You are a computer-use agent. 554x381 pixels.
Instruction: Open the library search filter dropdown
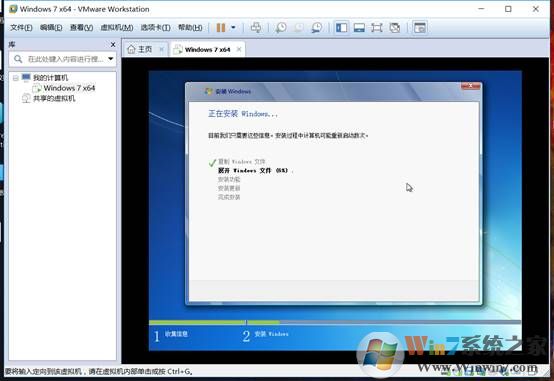click(111, 59)
